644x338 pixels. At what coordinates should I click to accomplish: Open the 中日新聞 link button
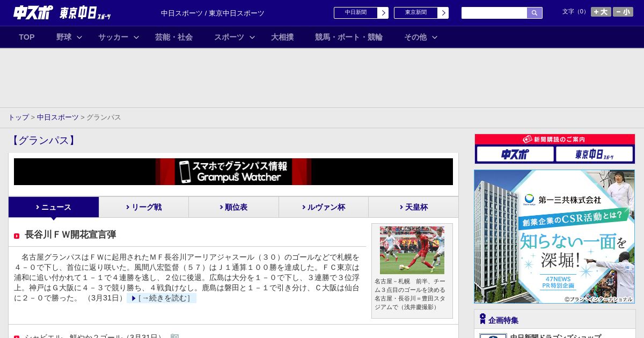(x=356, y=12)
